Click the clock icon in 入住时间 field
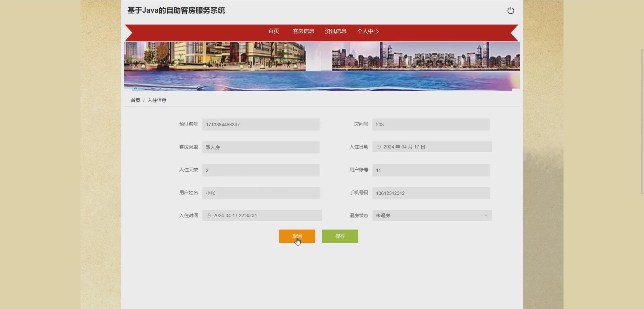The height and width of the screenshot is (309, 644). [209, 215]
